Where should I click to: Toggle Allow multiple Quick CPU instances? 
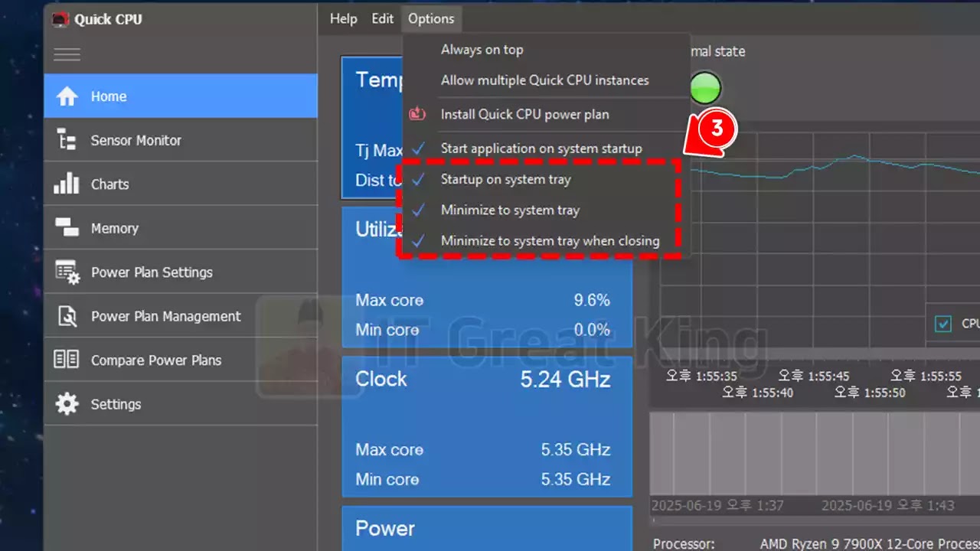coord(547,80)
